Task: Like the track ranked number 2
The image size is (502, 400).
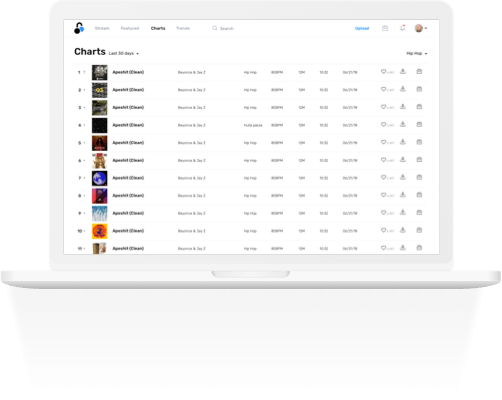Action: pos(383,89)
